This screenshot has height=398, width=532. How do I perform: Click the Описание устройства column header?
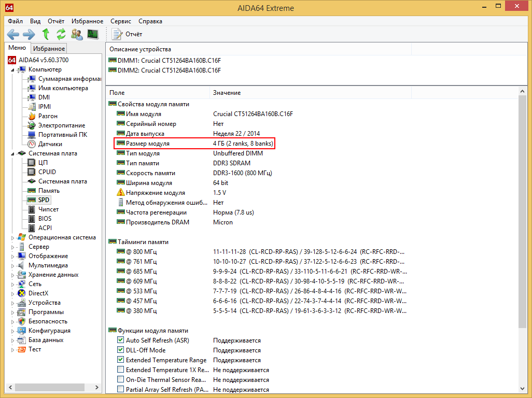click(x=259, y=49)
